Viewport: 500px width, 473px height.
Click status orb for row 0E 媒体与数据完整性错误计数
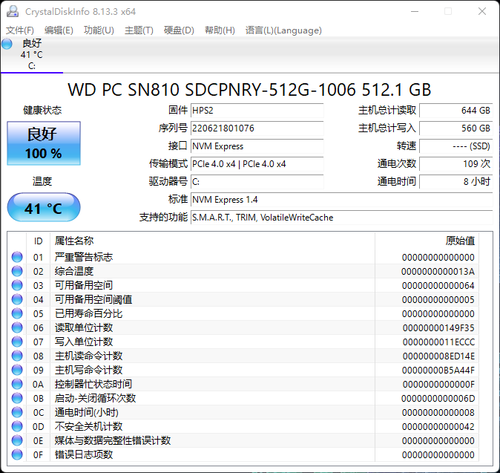coord(17,440)
